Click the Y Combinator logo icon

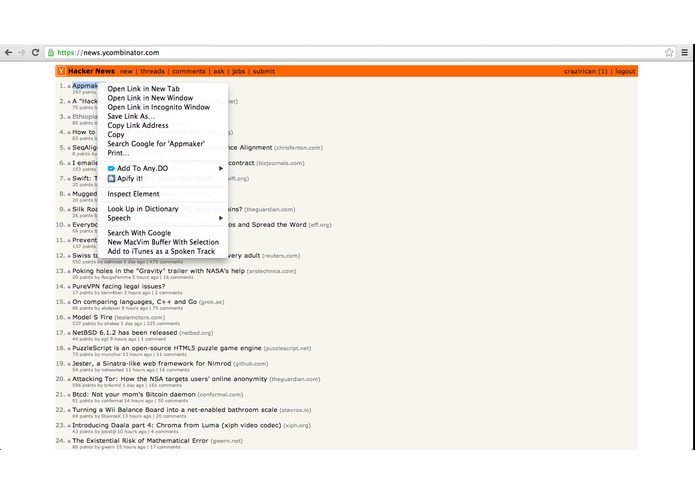pyautogui.click(x=61, y=71)
